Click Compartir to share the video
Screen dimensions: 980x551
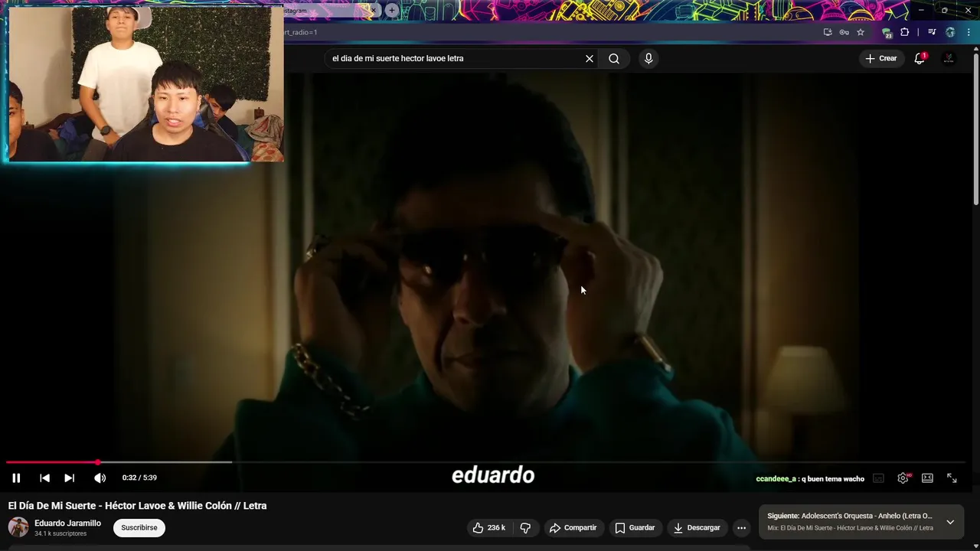pyautogui.click(x=573, y=527)
